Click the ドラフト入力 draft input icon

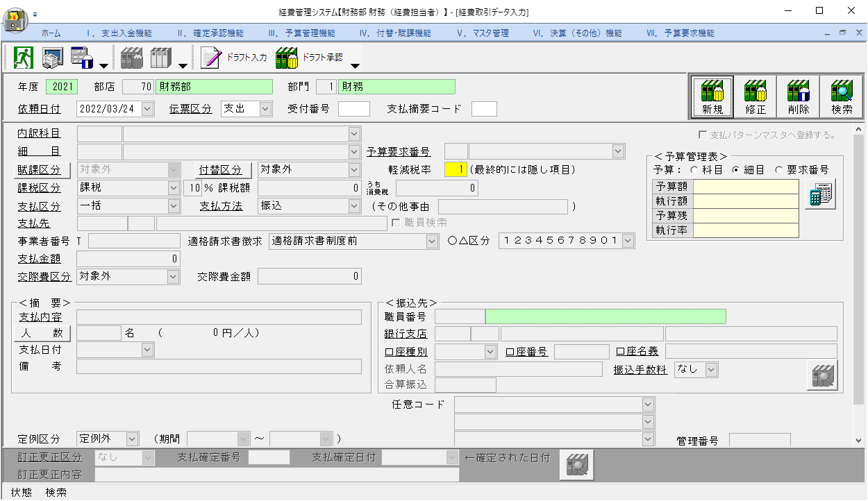tap(234, 58)
